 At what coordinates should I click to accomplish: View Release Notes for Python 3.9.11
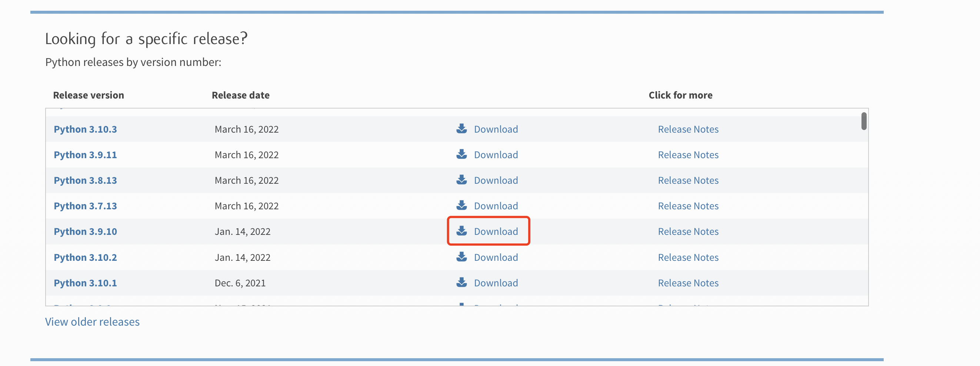pos(688,155)
